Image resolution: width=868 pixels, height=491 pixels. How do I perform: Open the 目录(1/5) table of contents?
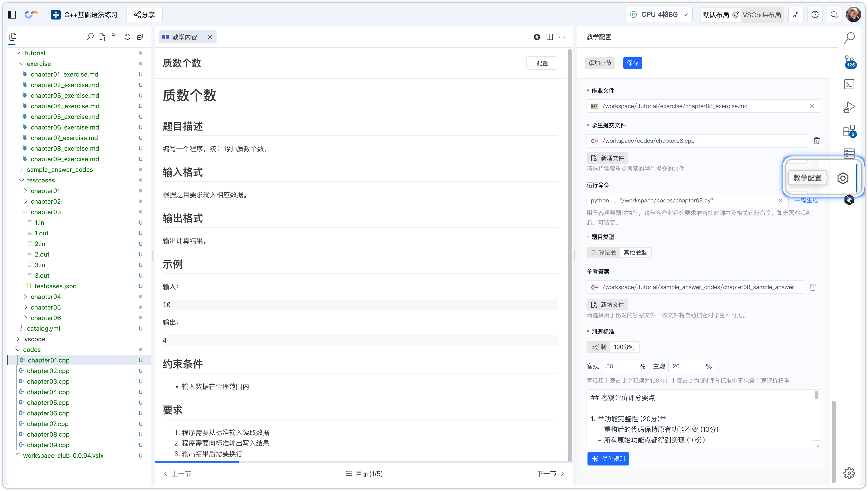pyautogui.click(x=364, y=474)
